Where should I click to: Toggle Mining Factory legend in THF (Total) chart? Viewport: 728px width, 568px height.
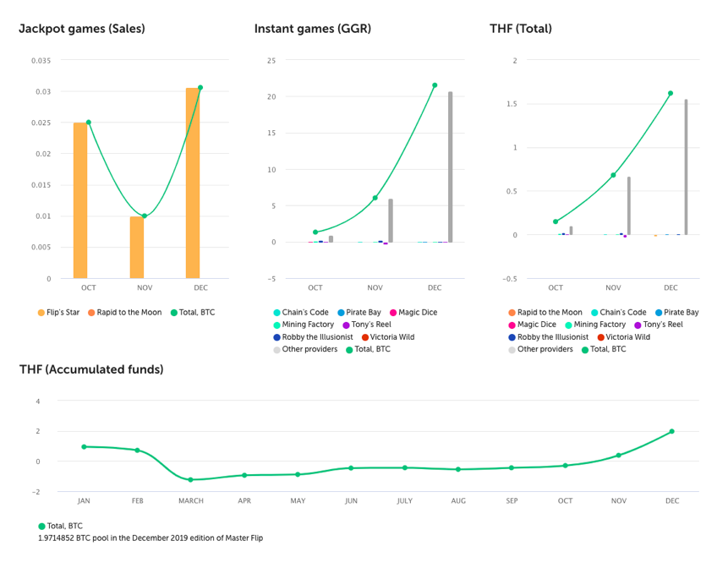tap(595, 325)
